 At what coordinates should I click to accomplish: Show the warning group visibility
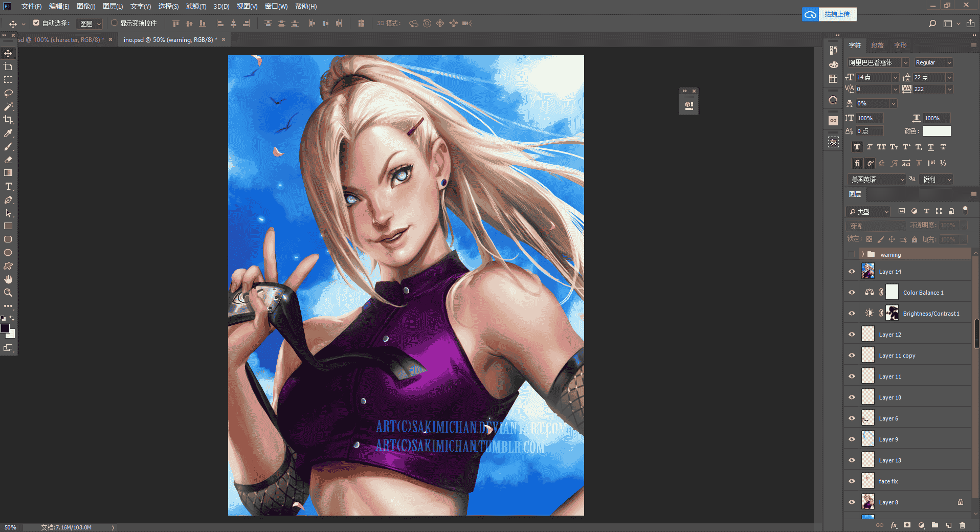[x=852, y=254]
